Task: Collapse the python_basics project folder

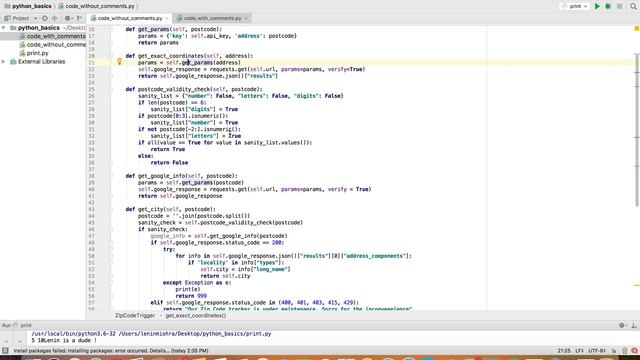Action: (4, 28)
